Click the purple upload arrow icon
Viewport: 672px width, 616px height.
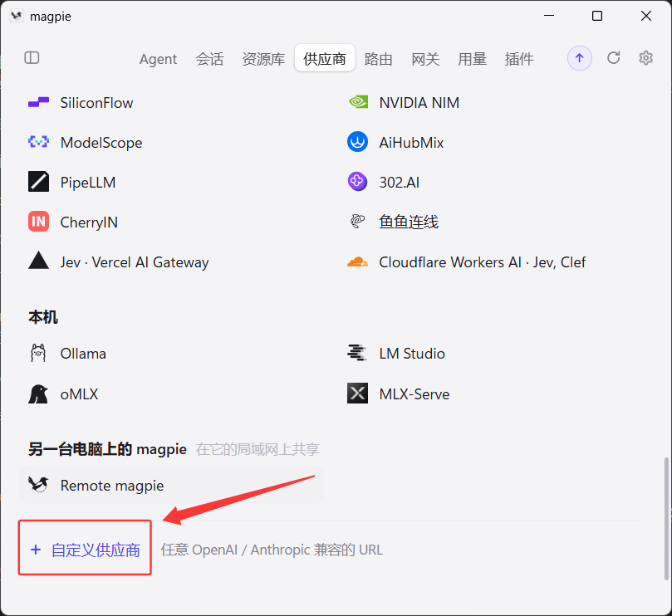[580, 58]
